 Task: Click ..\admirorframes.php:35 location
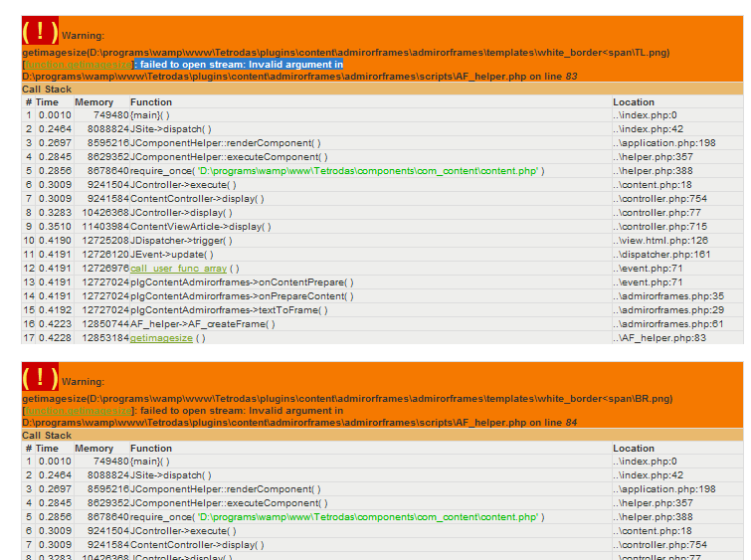point(668,296)
